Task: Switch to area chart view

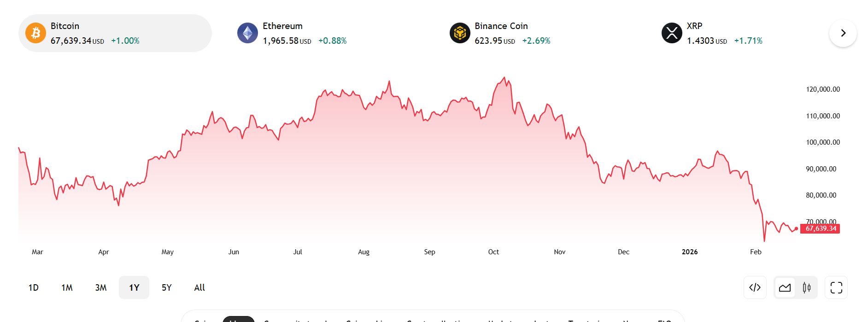Action: [785, 287]
